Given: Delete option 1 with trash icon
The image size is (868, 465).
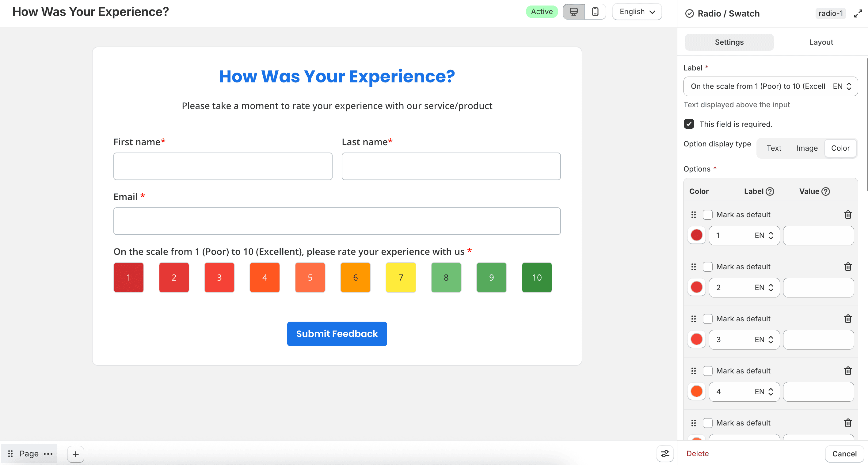Looking at the screenshot, I should tap(848, 214).
